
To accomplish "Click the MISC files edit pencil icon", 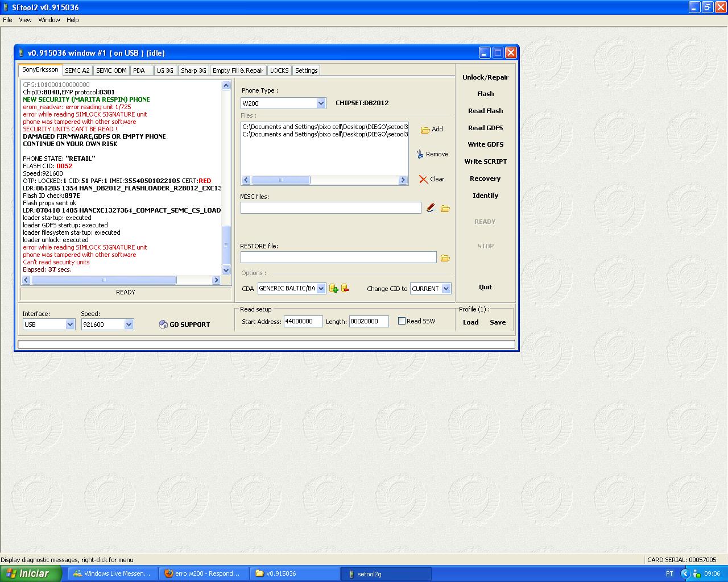I will [x=431, y=208].
